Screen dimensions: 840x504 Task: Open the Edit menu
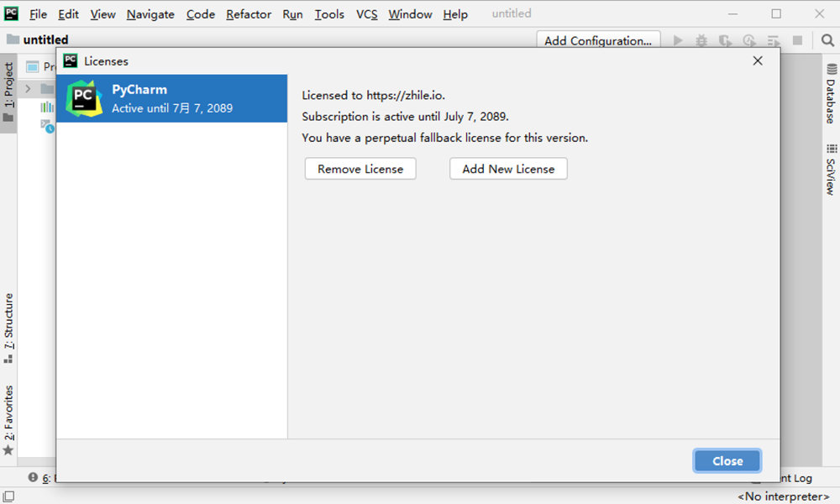[x=68, y=14]
